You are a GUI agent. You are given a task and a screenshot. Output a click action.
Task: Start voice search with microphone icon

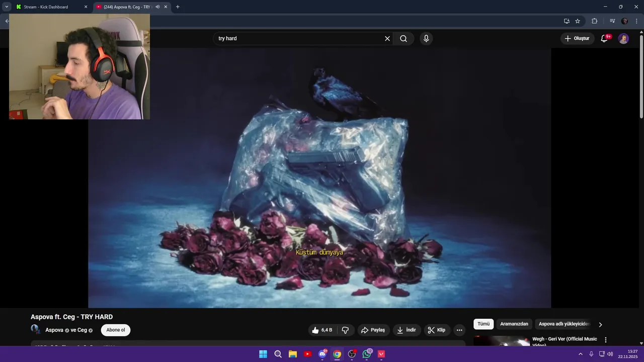pyautogui.click(x=426, y=39)
